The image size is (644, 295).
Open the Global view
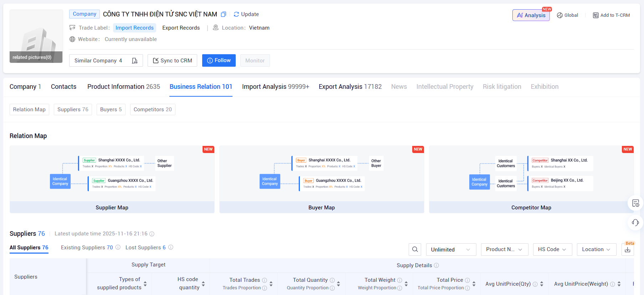click(567, 15)
